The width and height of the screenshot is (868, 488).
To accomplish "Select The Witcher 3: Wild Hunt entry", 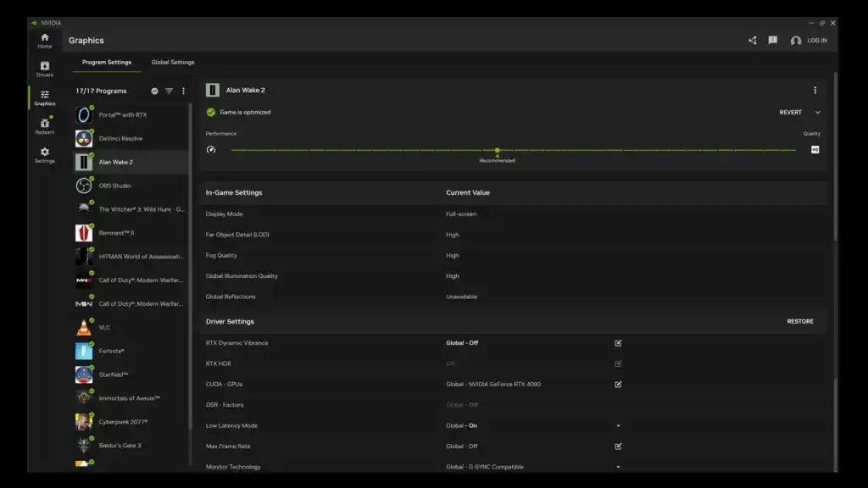I will tap(131, 209).
